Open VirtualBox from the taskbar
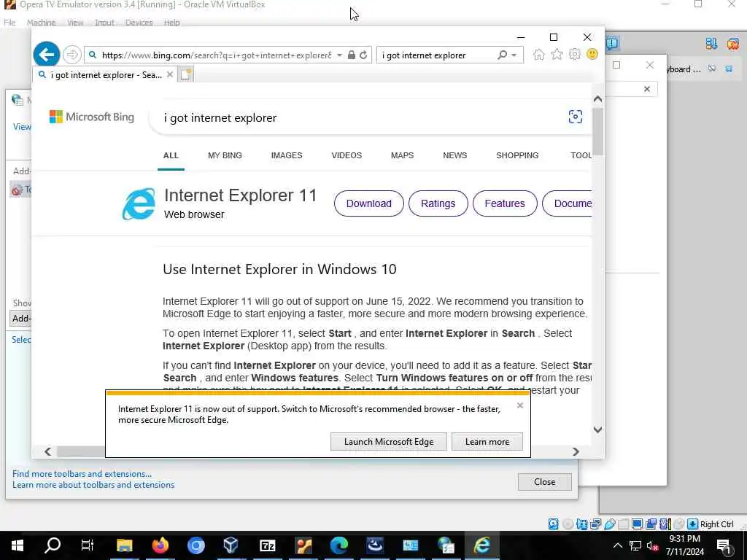The width and height of the screenshot is (747, 560). point(231,545)
